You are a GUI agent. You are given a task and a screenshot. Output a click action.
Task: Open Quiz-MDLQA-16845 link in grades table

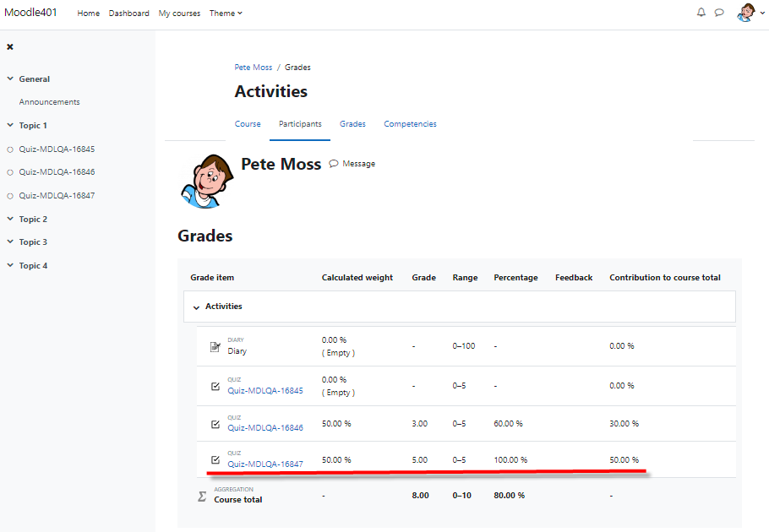click(x=265, y=390)
